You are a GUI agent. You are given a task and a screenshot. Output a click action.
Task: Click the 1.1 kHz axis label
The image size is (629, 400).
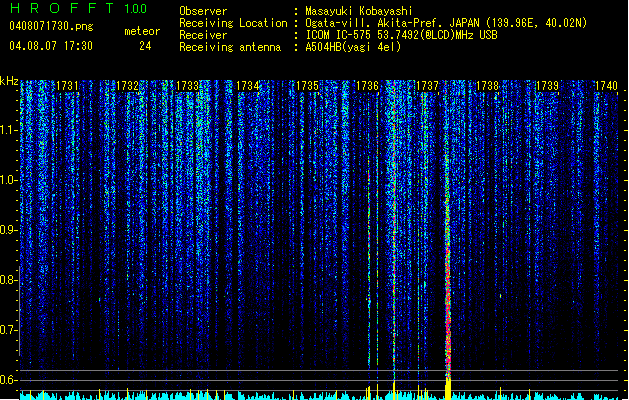coord(8,130)
